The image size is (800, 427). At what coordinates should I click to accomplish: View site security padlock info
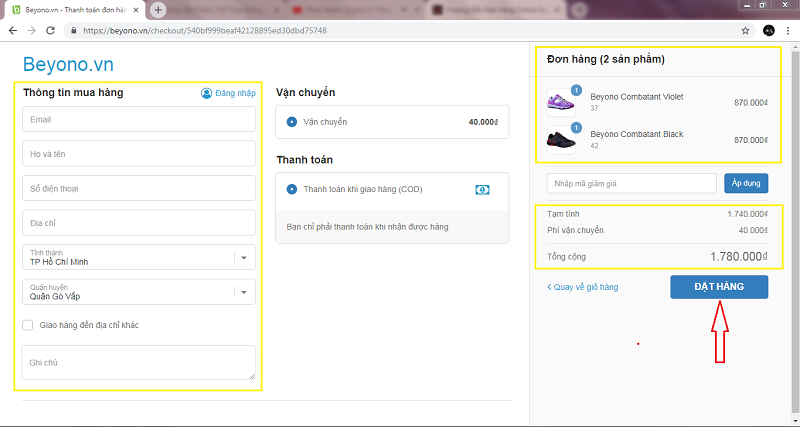(73, 31)
